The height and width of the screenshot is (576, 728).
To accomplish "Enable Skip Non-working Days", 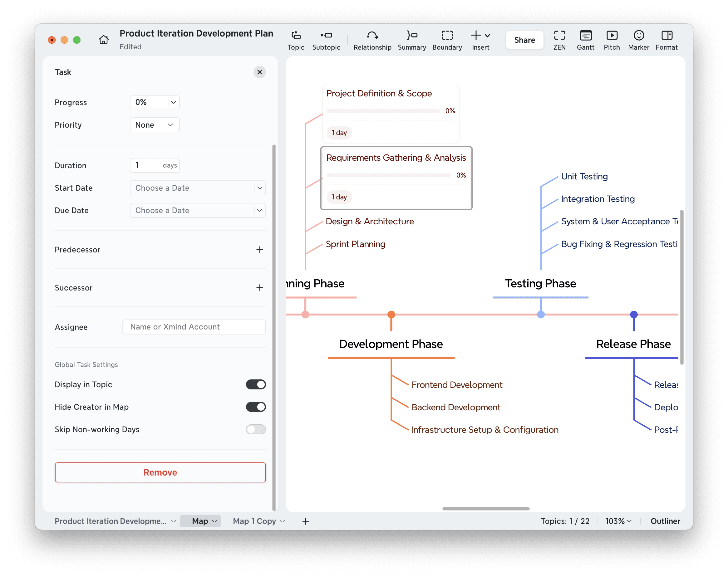I will tap(255, 429).
